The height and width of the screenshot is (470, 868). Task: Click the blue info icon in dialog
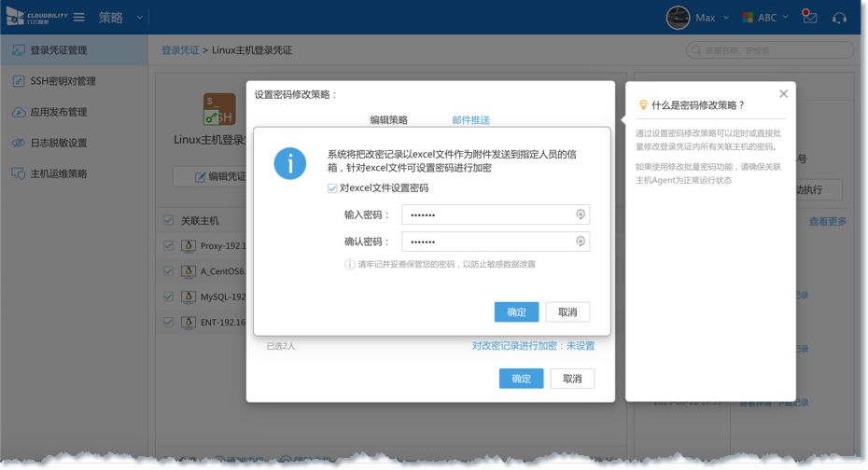[x=290, y=164]
